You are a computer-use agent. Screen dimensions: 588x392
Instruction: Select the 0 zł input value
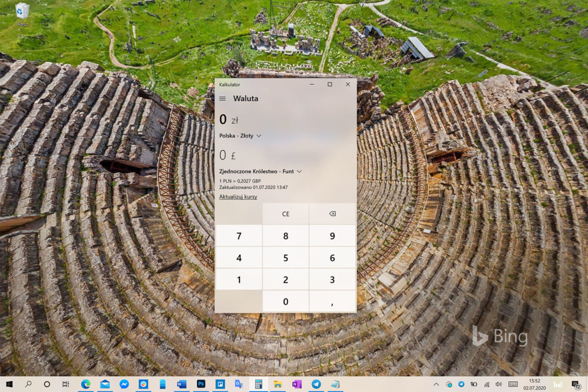pos(229,119)
